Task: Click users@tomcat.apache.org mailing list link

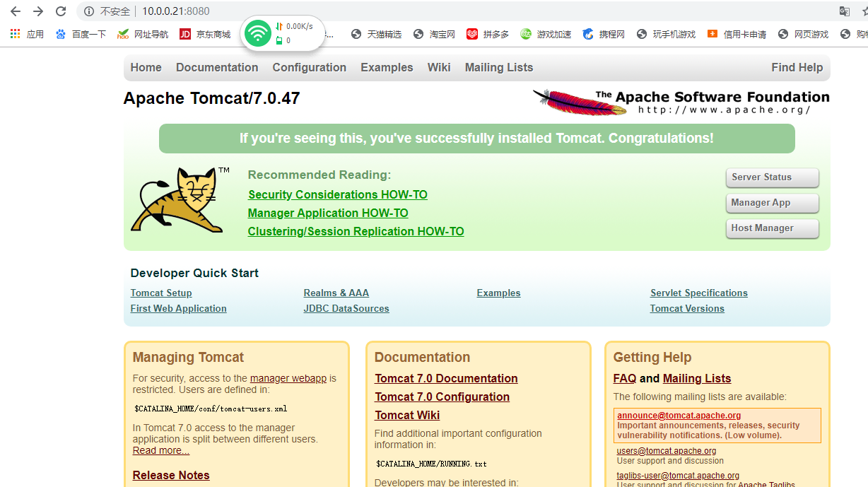Action: 667,450
